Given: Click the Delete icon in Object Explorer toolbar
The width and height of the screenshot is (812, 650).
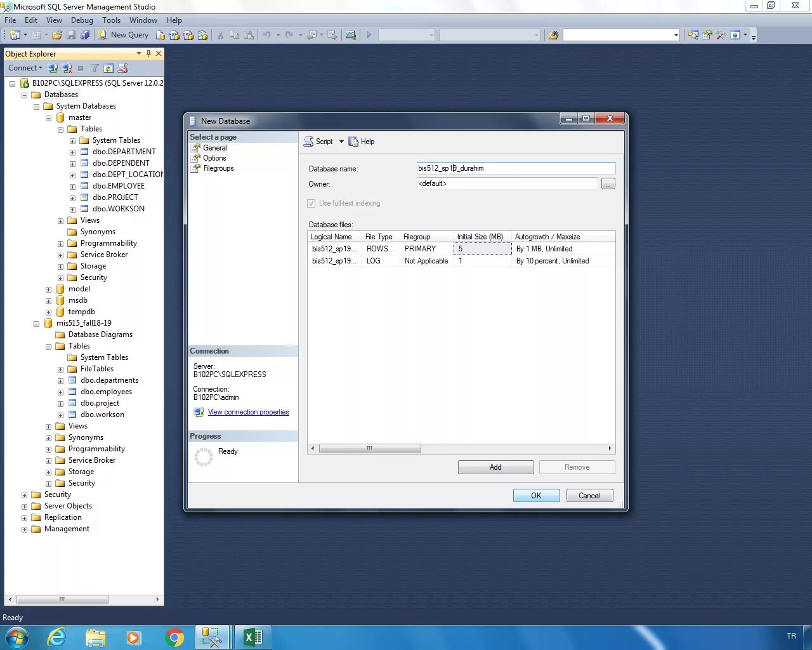Looking at the screenshot, I should point(122,68).
